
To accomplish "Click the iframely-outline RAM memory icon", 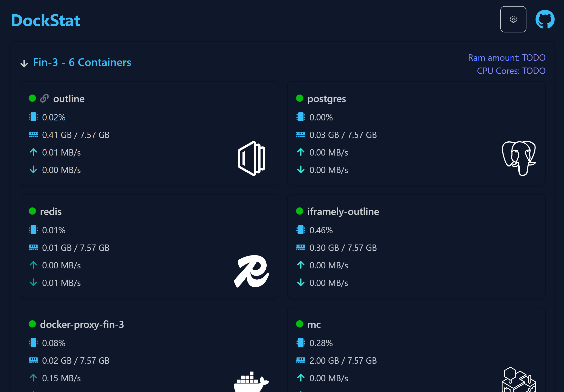I will [x=301, y=247].
